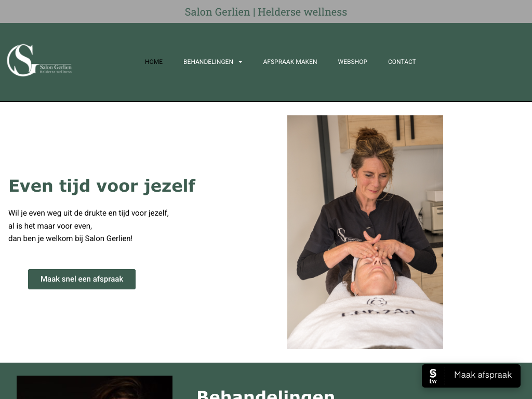This screenshot has width=532, height=399.
Task: Click the dark portrait image in green section
Action: pyautogui.click(x=95, y=388)
